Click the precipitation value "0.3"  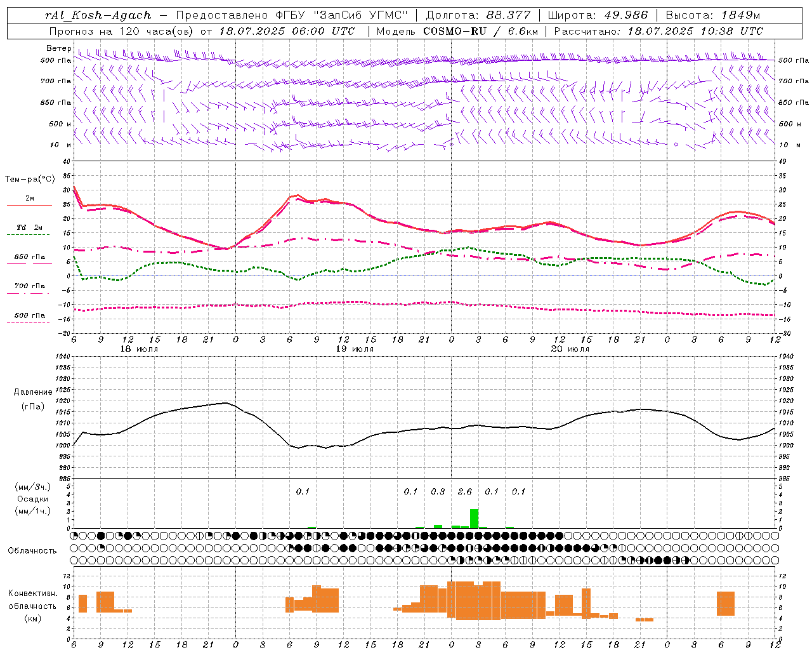(x=438, y=491)
